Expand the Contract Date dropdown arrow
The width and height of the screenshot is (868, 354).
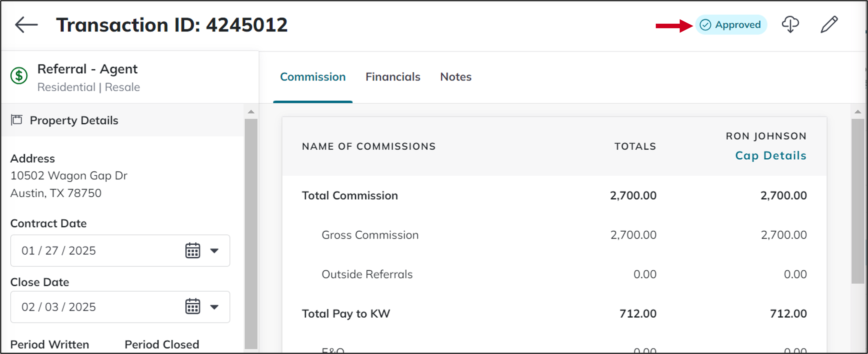click(214, 250)
